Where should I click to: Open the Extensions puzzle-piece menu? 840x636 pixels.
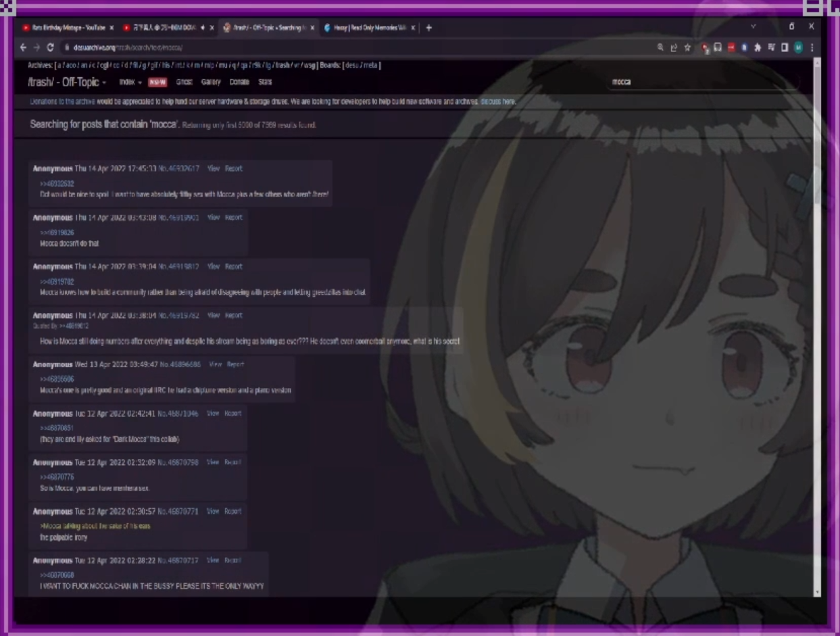click(x=758, y=47)
